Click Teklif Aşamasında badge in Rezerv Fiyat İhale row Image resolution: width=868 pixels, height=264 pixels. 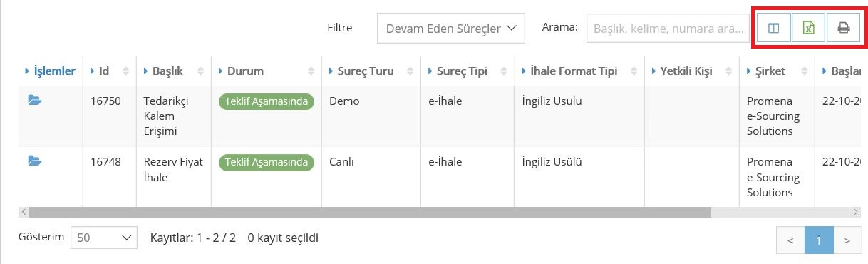point(267,162)
